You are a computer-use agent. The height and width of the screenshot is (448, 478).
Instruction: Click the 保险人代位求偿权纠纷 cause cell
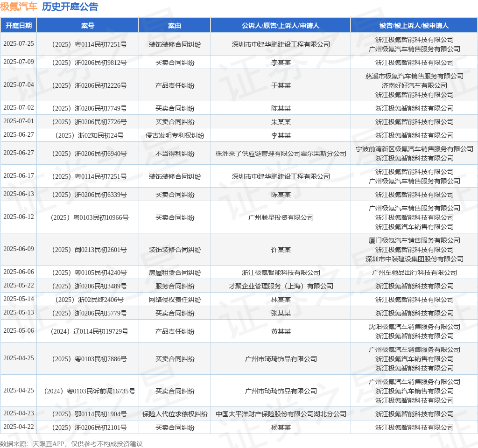tap(175, 414)
